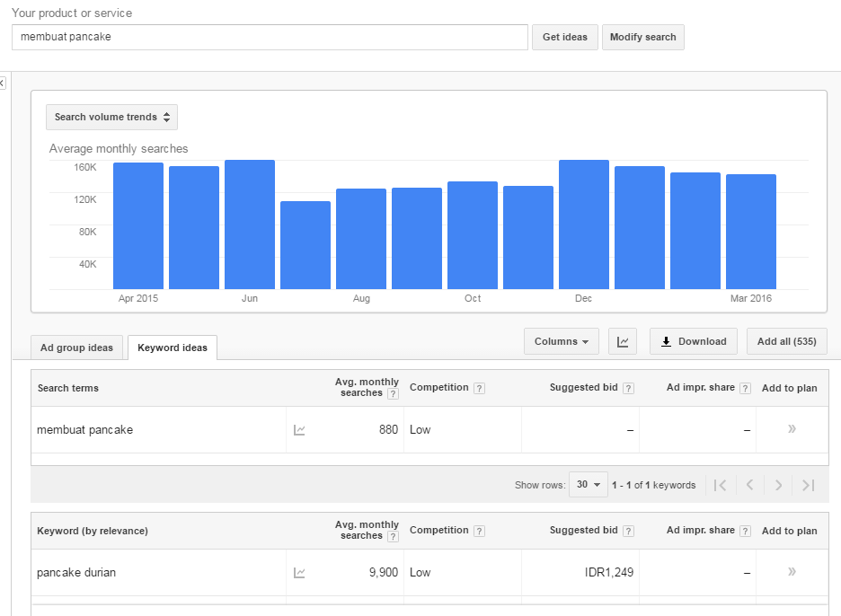Viewport: 841px width, 616px height.
Task: Click the December bar in chart
Action: pyautogui.click(x=584, y=224)
